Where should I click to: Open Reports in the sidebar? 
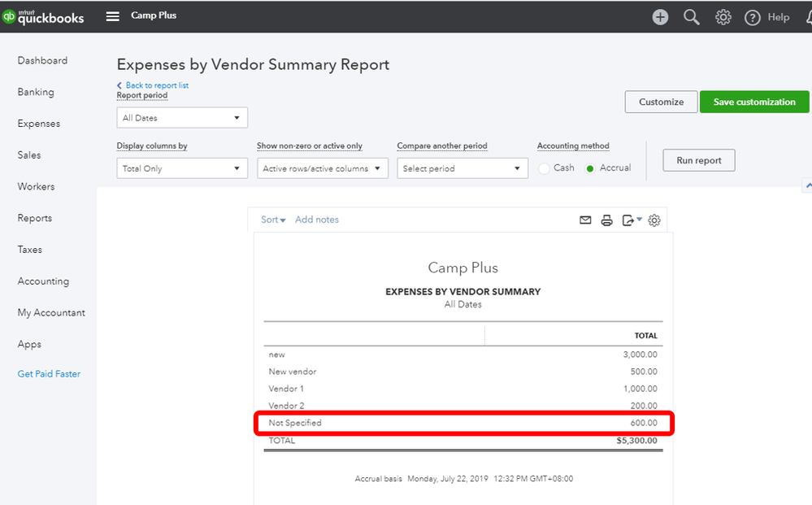coord(35,218)
